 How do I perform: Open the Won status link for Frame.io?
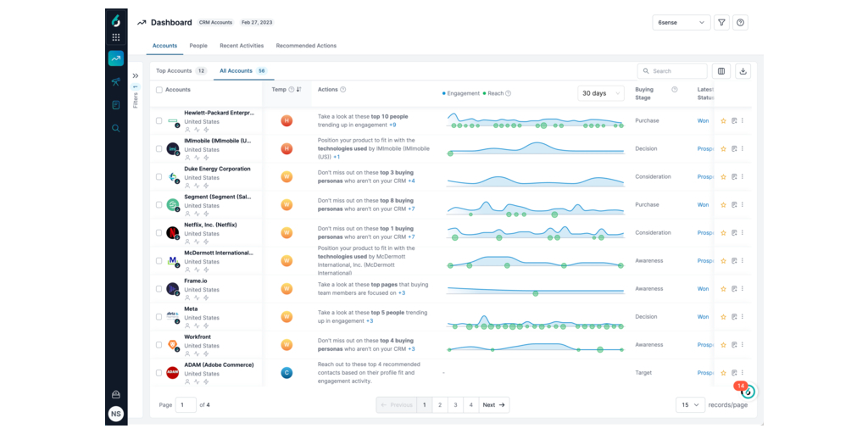703,289
